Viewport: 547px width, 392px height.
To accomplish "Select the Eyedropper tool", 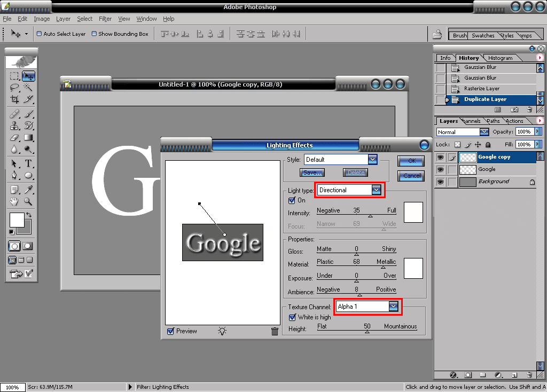I will click(x=28, y=190).
